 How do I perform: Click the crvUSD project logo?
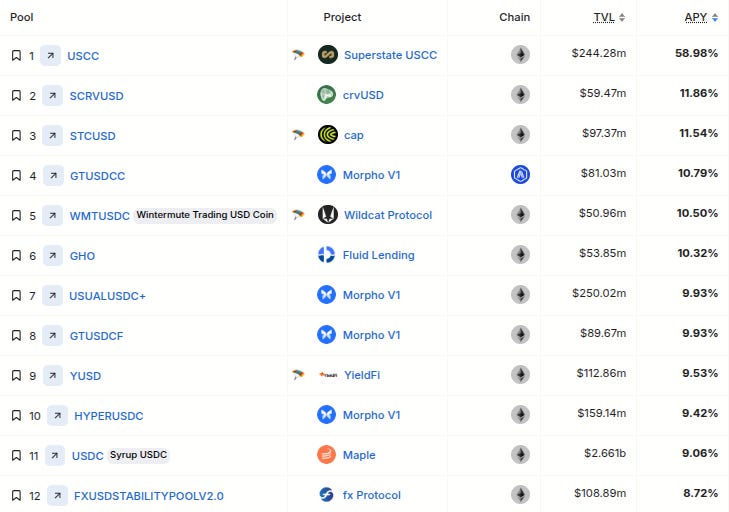point(326,95)
